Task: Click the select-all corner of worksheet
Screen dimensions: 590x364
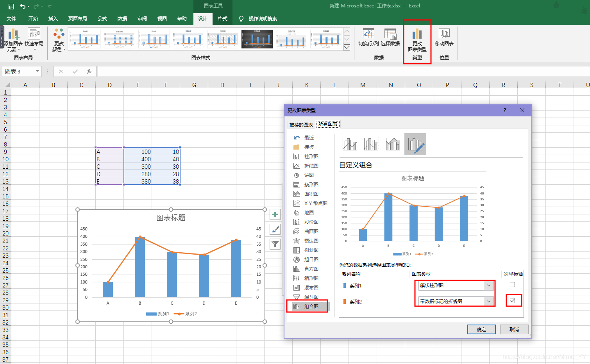Action: (x=7, y=85)
